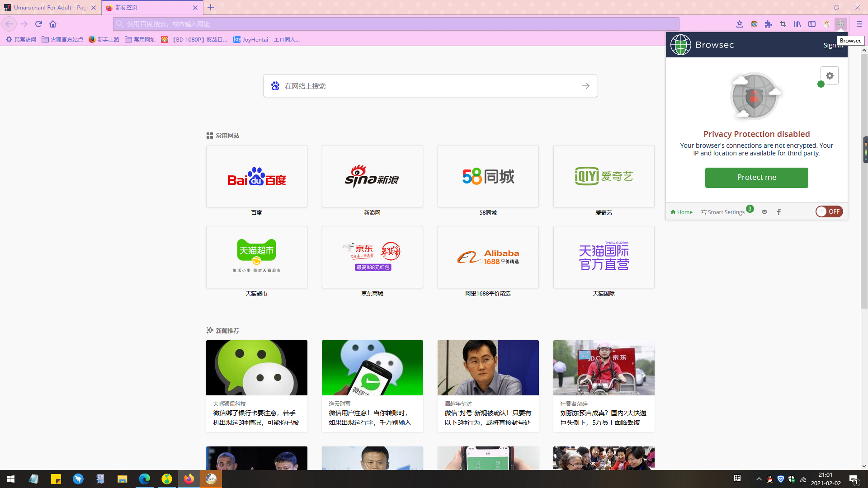This screenshot has height=488, width=868.
Task: Toggle the Browsec OFF switch on
Action: point(829,211)
